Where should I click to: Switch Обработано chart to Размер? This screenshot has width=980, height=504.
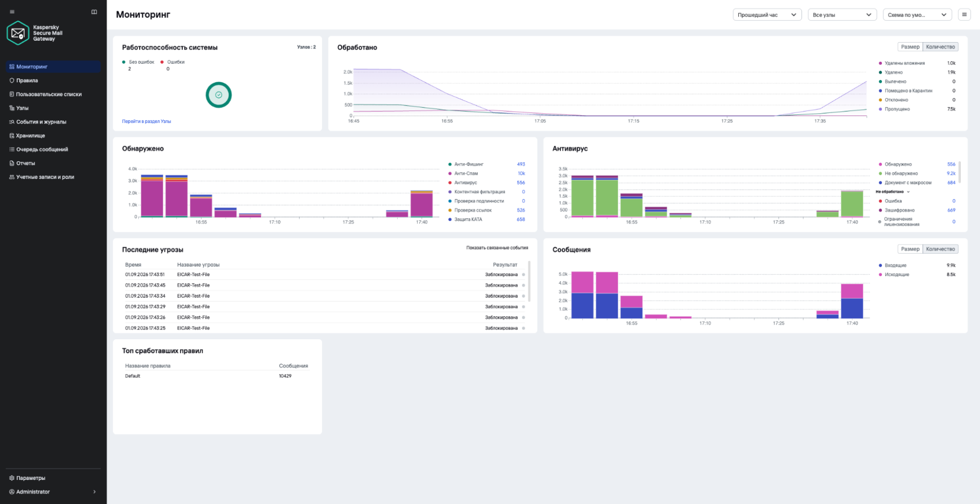tap(910, 47)
